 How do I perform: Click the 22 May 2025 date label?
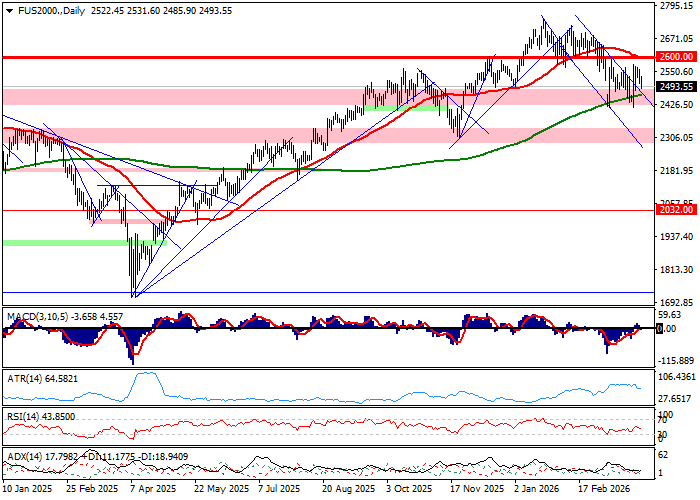click(x=222, y=492)
